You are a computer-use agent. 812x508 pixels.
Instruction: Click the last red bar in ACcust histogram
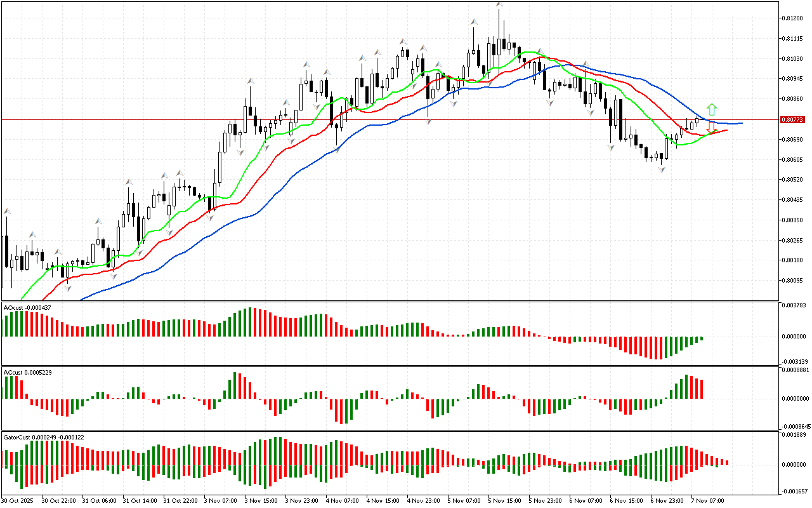pyautogui.click(x=702, y=389)
